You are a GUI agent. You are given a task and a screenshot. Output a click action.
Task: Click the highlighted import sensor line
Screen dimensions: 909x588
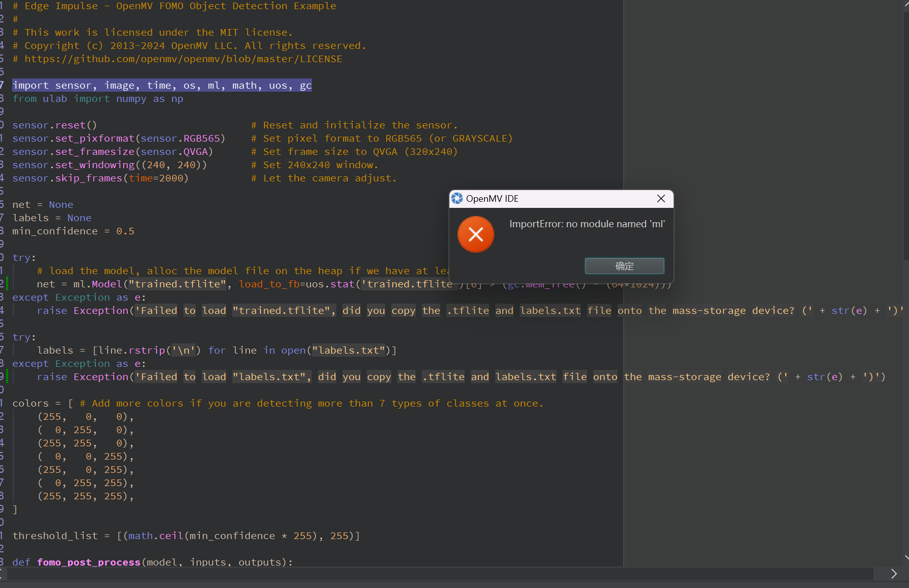coord(162,86)
